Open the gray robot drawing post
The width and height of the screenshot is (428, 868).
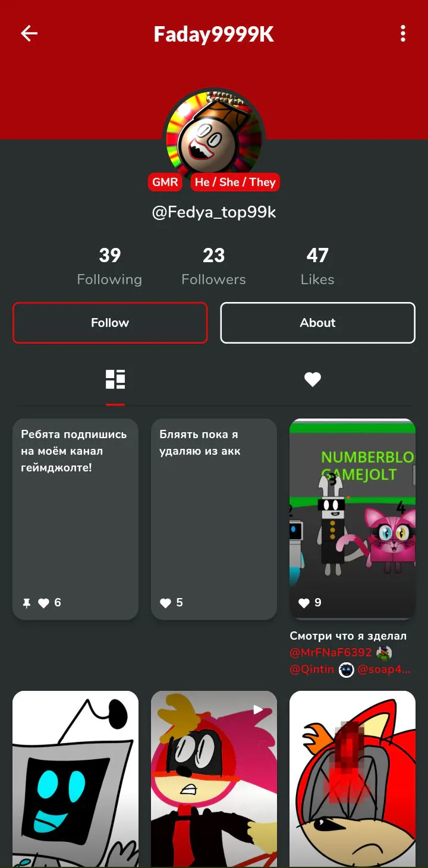coord(75,779)
